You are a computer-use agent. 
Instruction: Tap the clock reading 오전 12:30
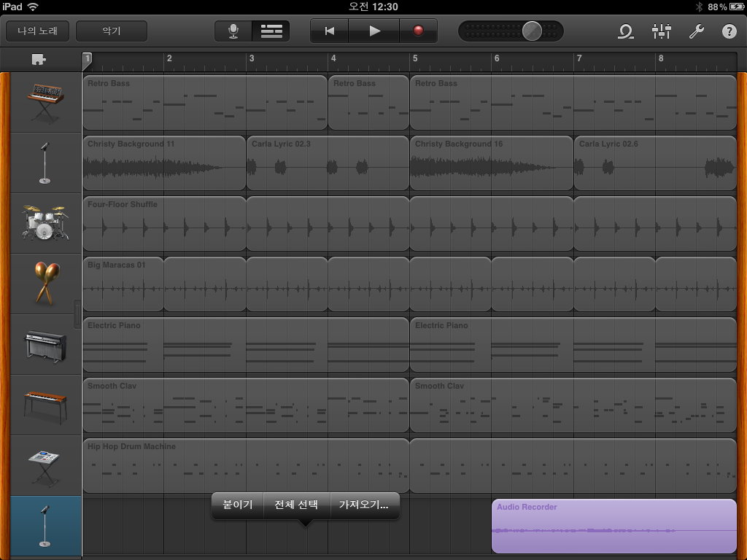373,7
